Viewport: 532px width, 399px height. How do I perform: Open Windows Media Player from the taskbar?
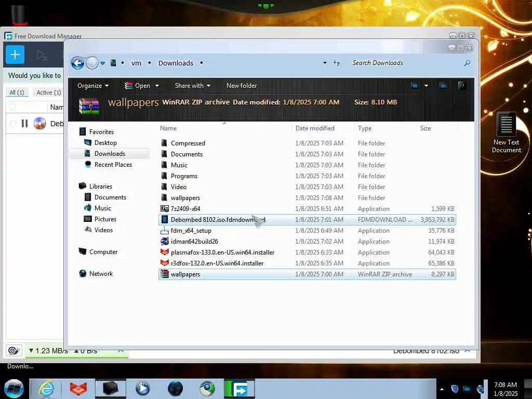142,389
